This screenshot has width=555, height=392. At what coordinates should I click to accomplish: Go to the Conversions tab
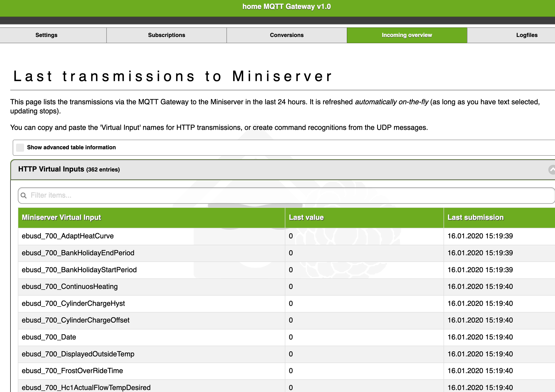click(287, 35)
